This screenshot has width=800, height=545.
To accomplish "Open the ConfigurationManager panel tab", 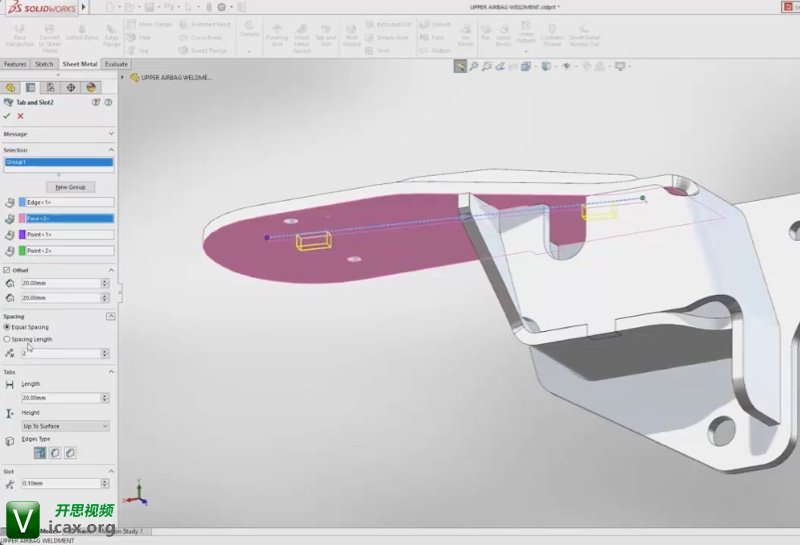I will [x=50, y=88].
